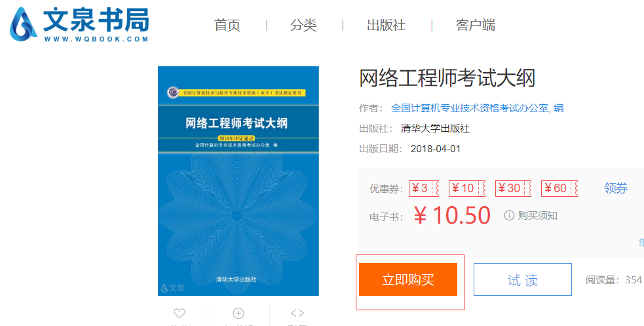
Task: Click the 试读 button
Action: click(x=522, y=279)
